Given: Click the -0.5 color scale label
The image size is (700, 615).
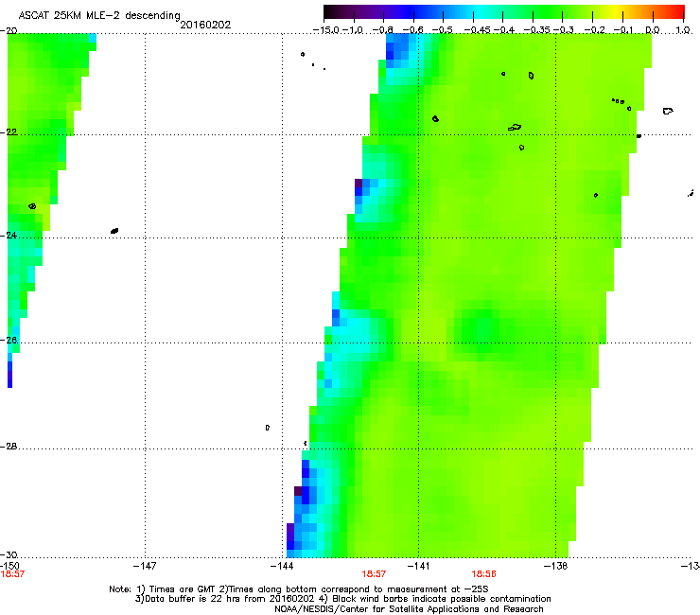Looking at the screenshot, I should tap(443, 30).
